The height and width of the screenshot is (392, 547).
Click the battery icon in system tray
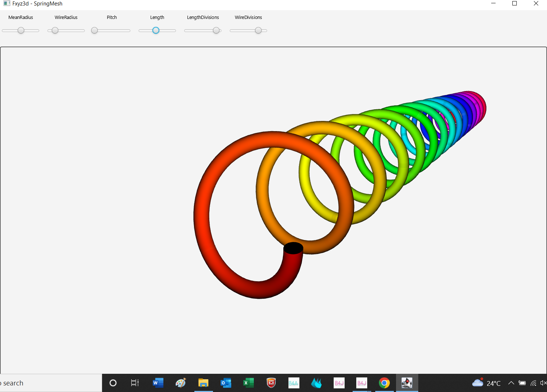click(x=522, y=383)
